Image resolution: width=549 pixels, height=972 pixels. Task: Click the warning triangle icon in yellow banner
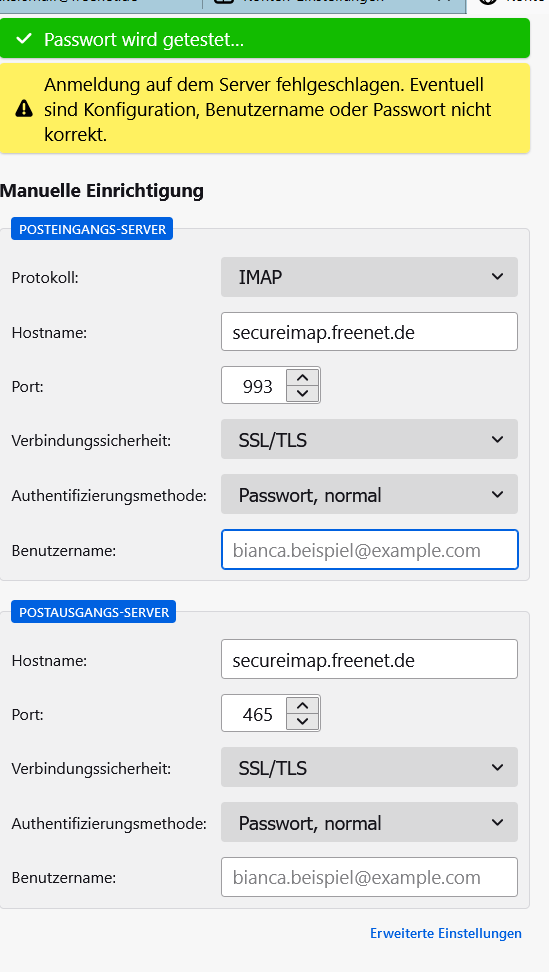pyautogui.click(x=24, y=109)
